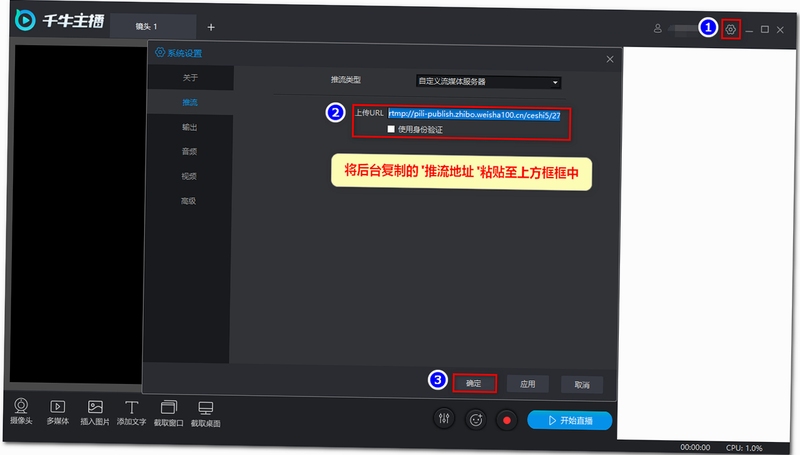Screen dimensions: 800x455
Task: Open the settings gear icon in title bar
Action: pos(731,30)
